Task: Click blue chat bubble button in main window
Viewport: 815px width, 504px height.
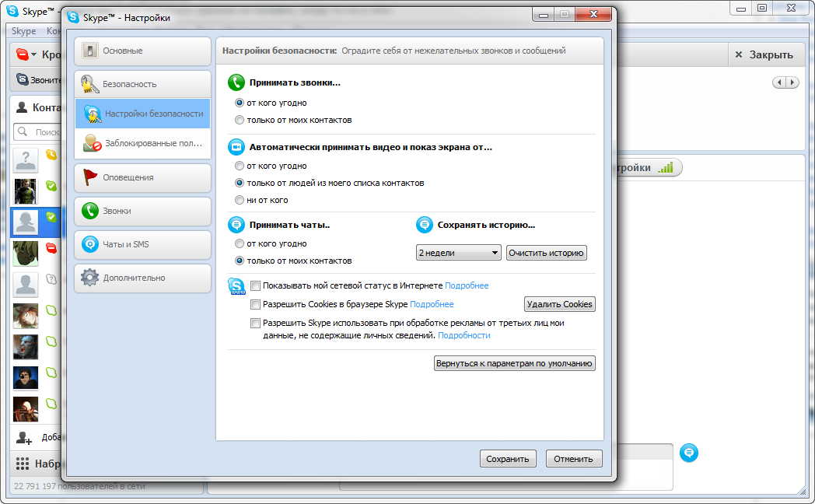Action: pos(689,453)
